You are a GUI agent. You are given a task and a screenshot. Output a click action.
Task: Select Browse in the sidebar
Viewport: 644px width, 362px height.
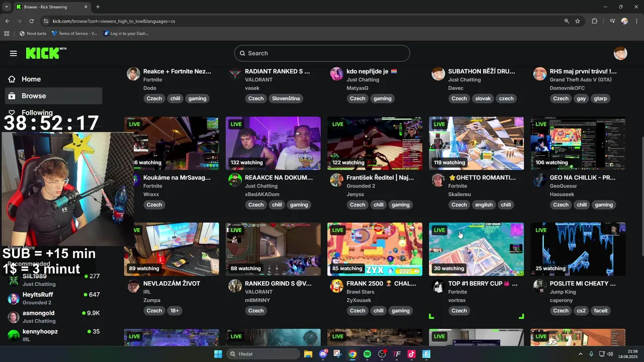53,96
